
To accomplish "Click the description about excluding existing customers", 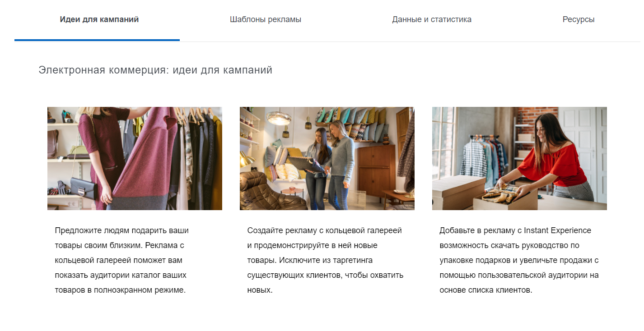I will click(325, 260).
